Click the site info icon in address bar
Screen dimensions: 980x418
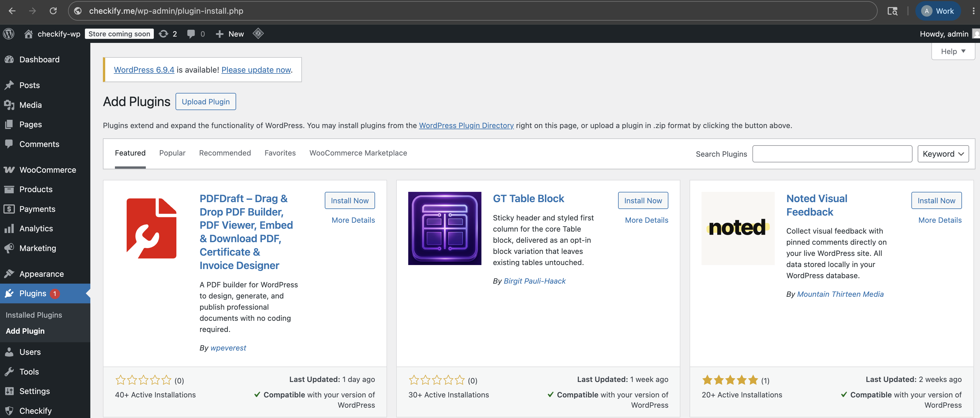pos(77,11)
